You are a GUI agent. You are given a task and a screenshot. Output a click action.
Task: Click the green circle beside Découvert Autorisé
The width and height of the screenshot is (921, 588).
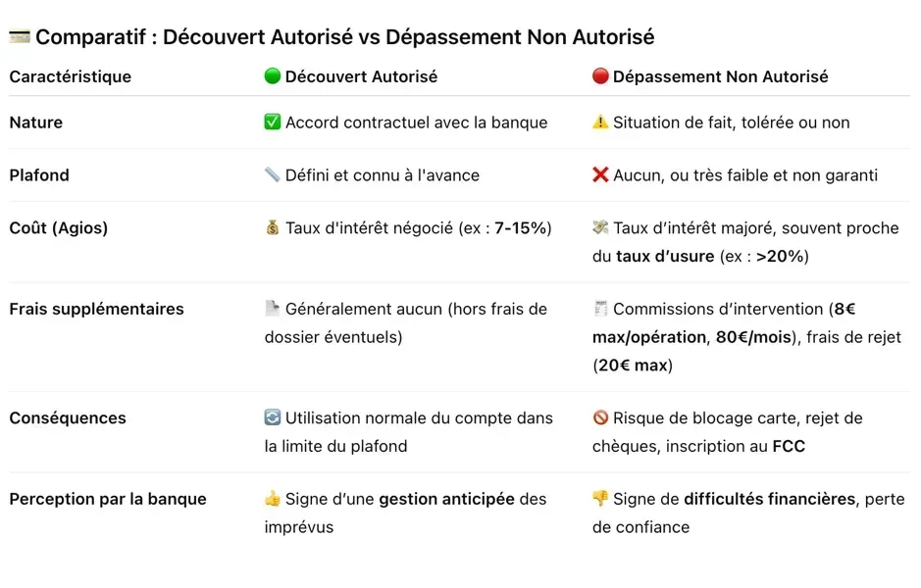pyautogui.click(x=273, y=76)
